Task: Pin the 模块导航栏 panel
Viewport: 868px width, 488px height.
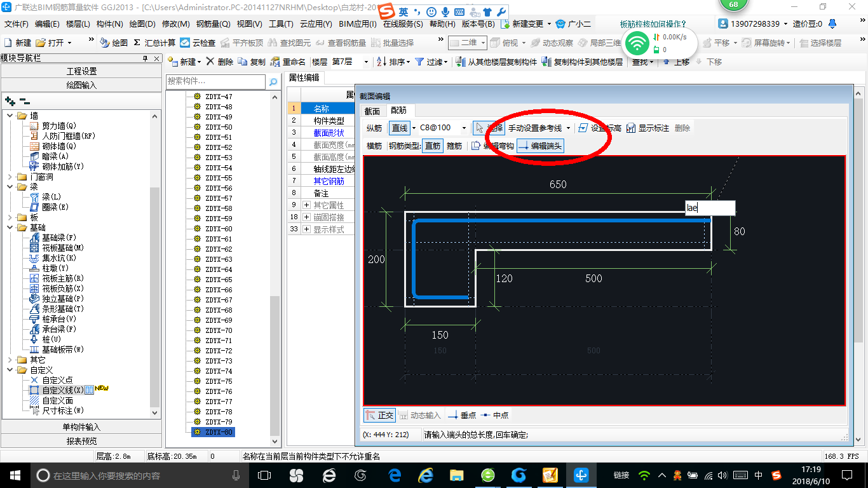Action: point(145,58)
